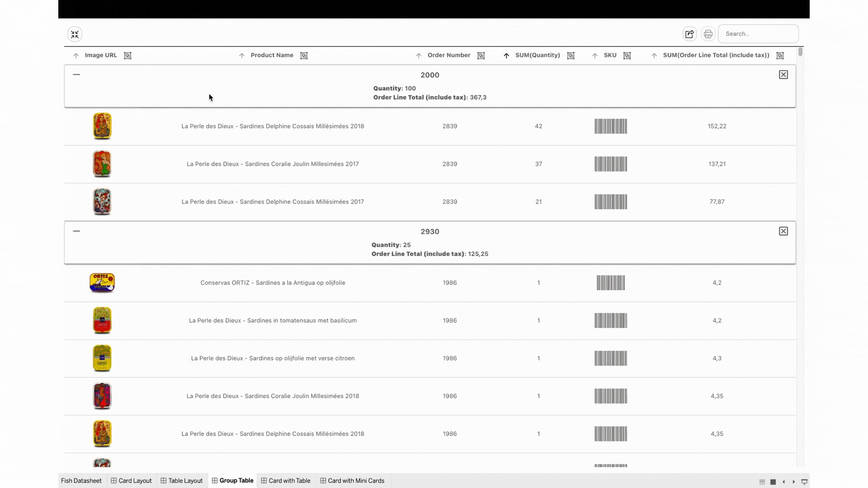Click the group icon beside the SKU header
The image size is (868, 488).
[627, 56]
